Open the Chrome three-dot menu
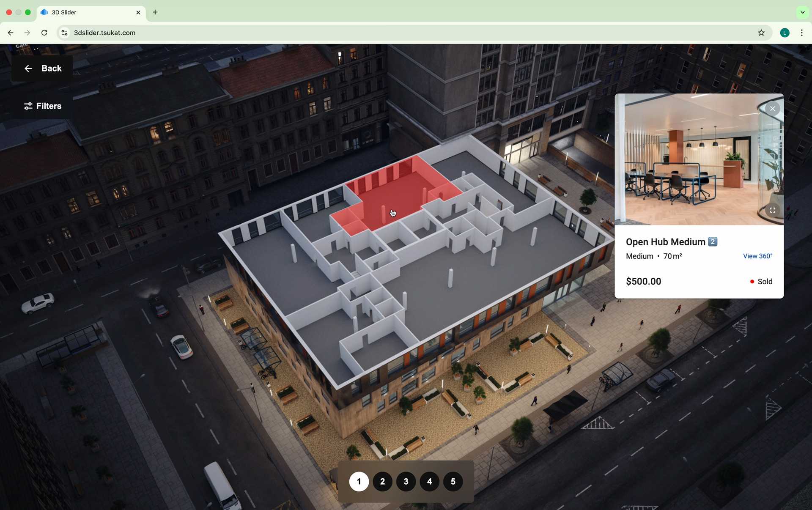The height and width of the screenshot is (510, 812). point(802,33)
